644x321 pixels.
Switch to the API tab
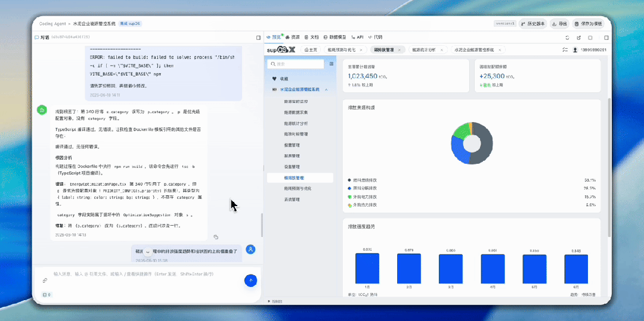coord(357,37)
